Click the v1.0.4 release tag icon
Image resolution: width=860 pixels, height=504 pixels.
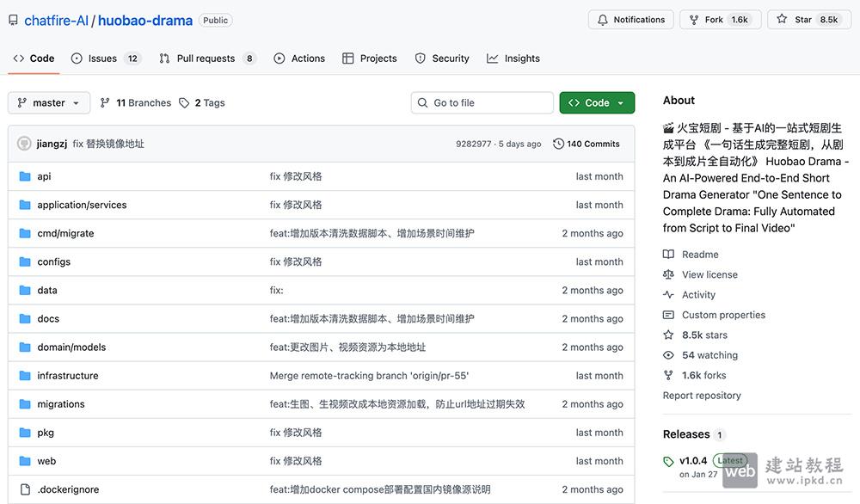click(670, 460)
